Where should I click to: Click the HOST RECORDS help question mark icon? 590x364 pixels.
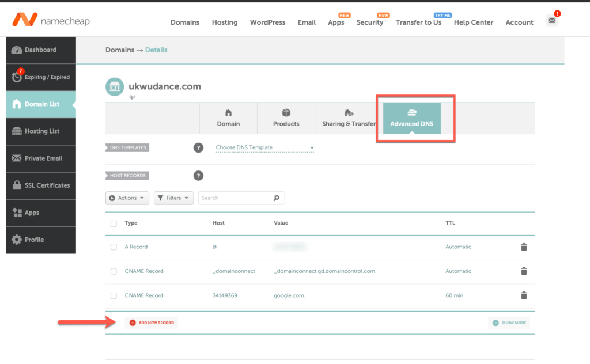(x=198, y=175)
